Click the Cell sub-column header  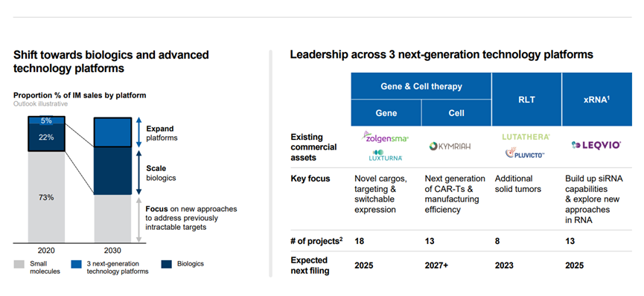(x=456, y=113)
